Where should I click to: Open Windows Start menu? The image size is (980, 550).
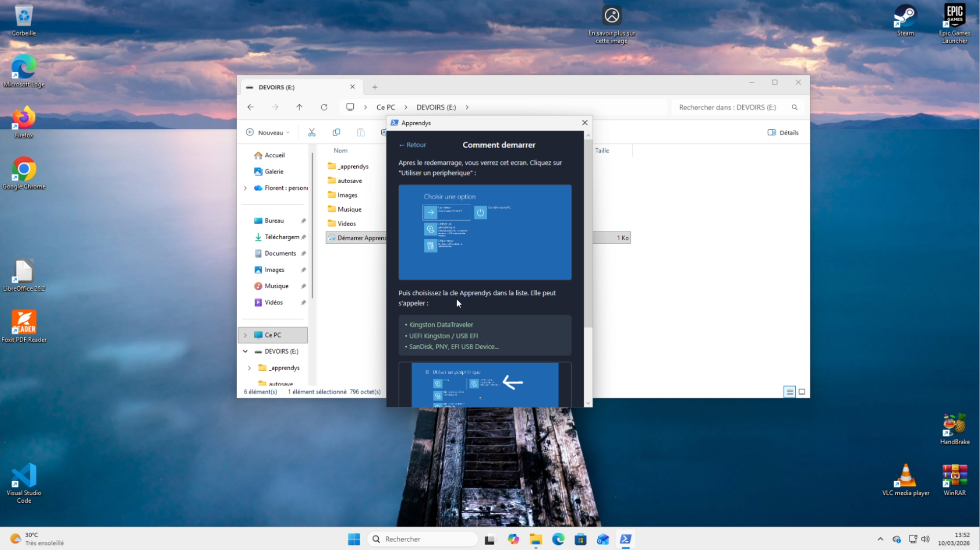(354, 539)
